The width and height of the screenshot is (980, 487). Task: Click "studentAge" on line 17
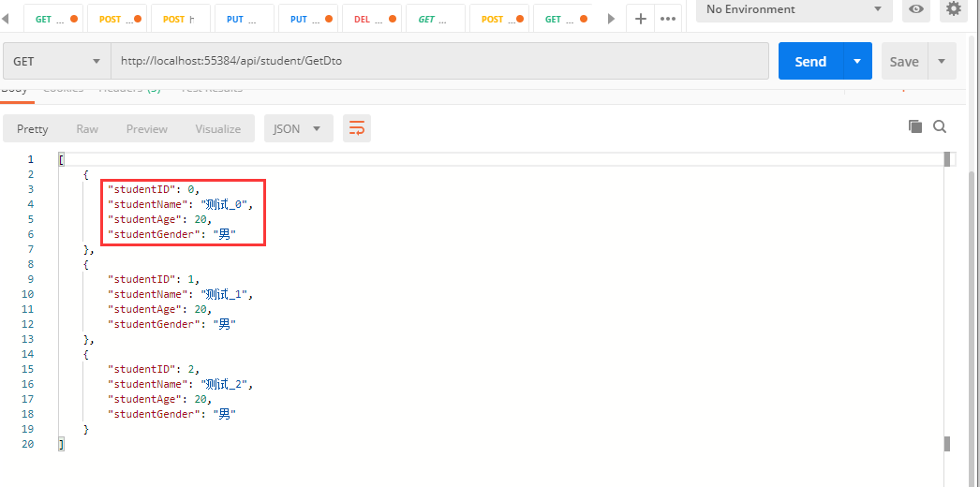click(145, 399)
